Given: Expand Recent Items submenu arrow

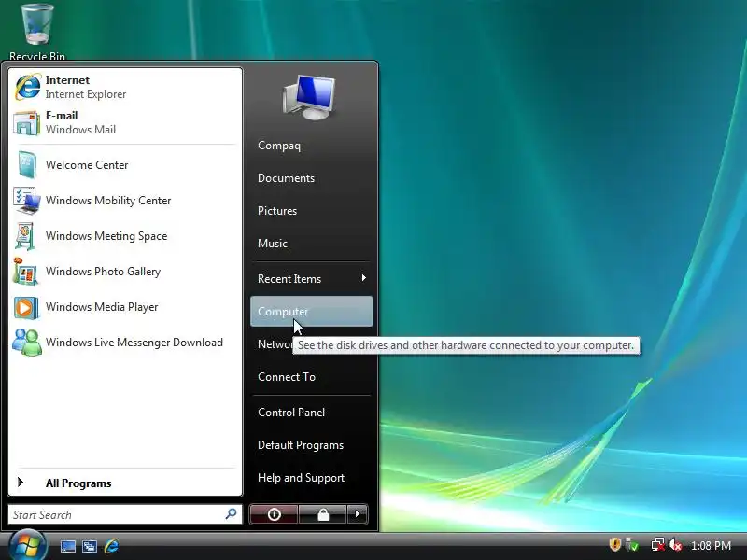Looking at the screenshot, I should tap(363, 278).
